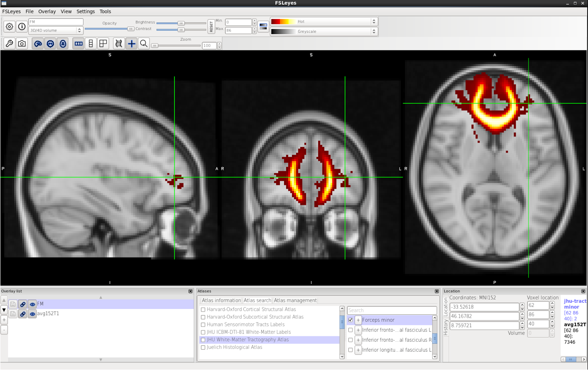Open the FSLeyes menu
Screen dimensions: 588x370
pyautogui.click(x=11, y=12)
